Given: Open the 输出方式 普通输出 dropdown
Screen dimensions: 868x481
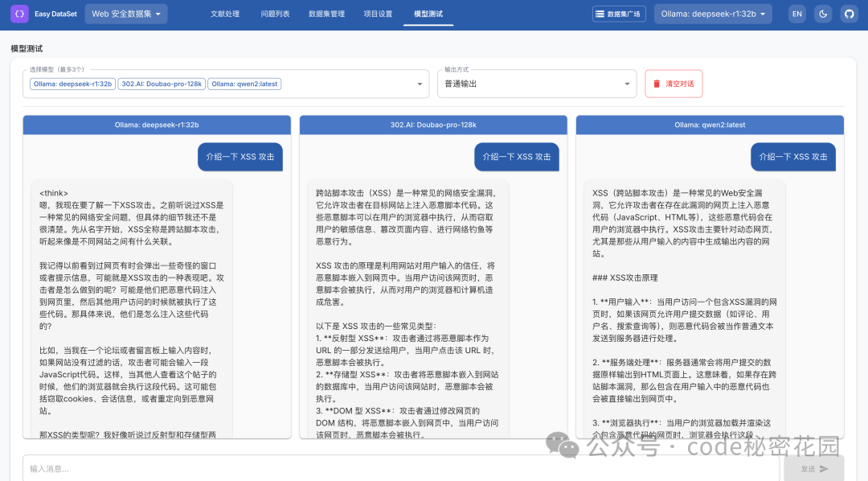Looking at the screenshot, I should coord(537,84).
